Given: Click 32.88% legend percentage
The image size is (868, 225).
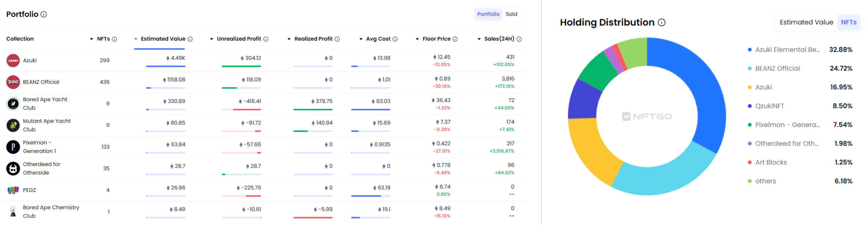Looking at the screenshot, I should click(841, 50).
